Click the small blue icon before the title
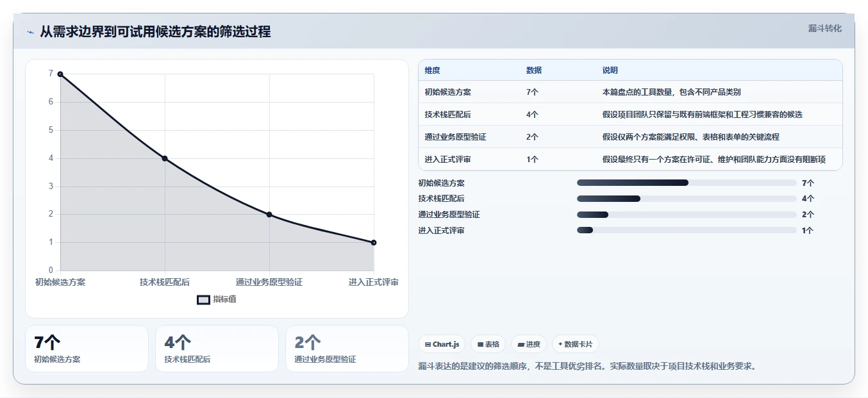The height and width of the screenshot is (398, 868). tap(30, 32)
